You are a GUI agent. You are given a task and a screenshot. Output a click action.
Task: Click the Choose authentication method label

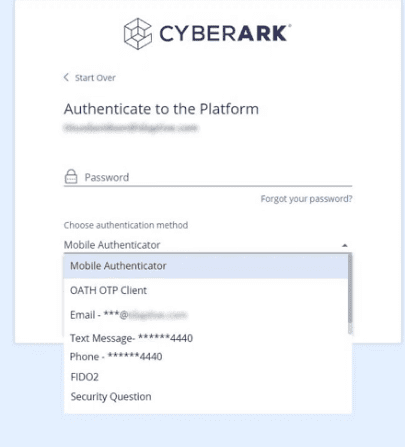tap(126, 225)
